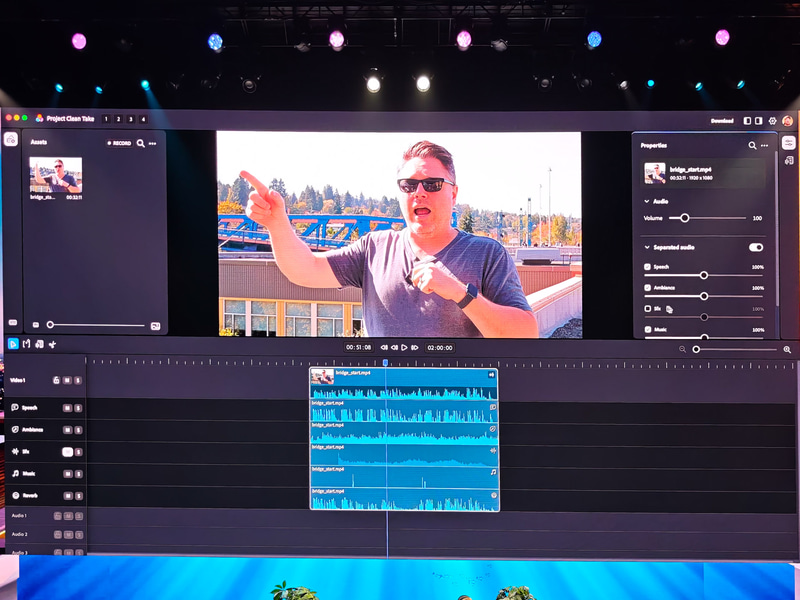Adjust the Volume slider
The image size is (800, 600).
coord(707,218)
